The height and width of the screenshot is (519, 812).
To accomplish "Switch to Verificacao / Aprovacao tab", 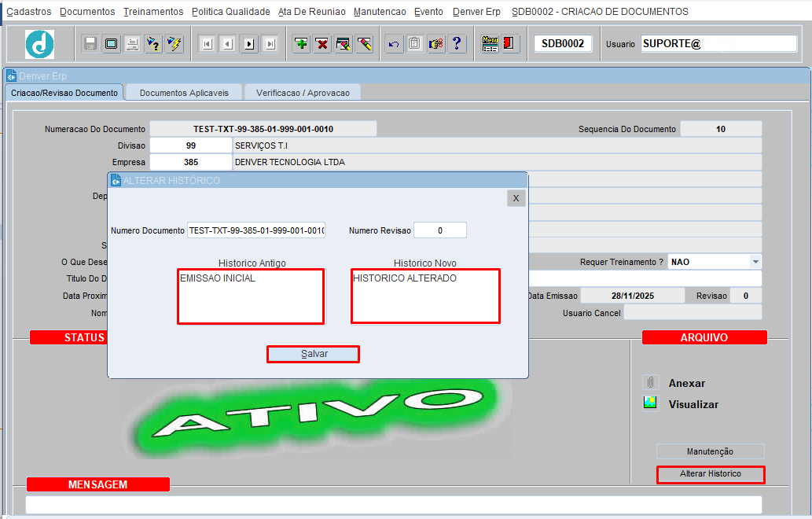I will 303,93.
